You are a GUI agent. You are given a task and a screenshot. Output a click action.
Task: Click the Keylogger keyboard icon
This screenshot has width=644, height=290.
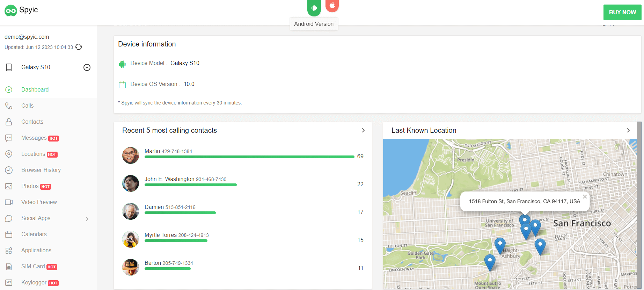(9, 283)
